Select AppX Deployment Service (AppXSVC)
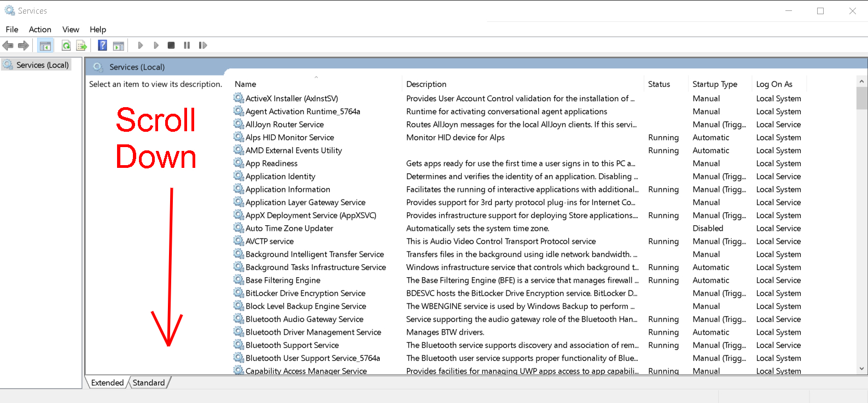The height and width of the screenshot is (403, 868). click(311, 215)
